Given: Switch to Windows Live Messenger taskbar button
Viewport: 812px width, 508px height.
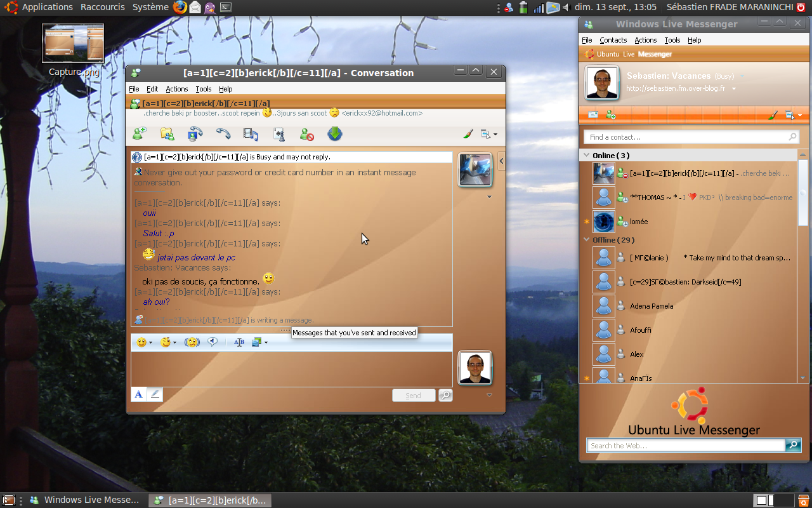Looking at the screenshot, I should 84,500.
